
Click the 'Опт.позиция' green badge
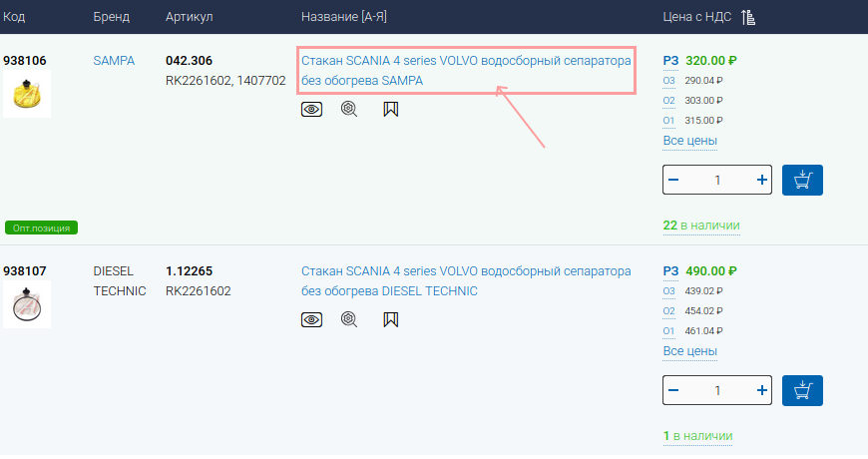[42, 228]
